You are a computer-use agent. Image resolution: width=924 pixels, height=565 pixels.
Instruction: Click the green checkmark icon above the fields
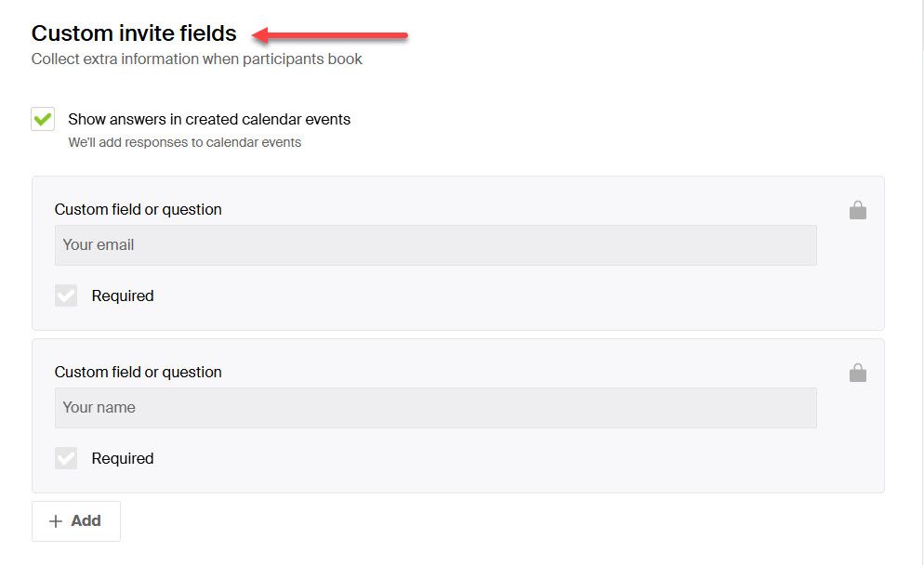coord(41,119)
